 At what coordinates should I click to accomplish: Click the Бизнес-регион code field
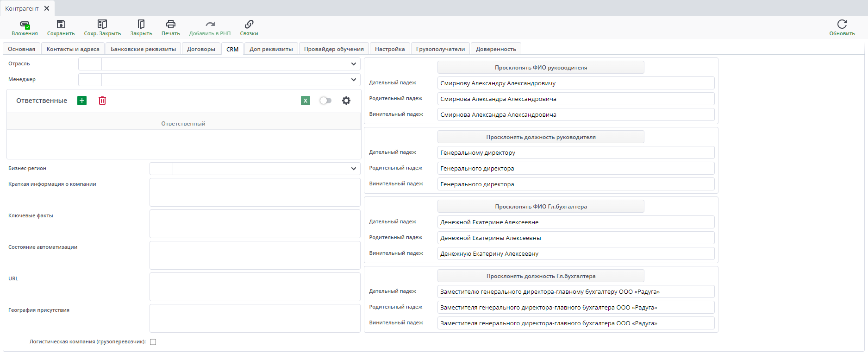tap(161, 169)
